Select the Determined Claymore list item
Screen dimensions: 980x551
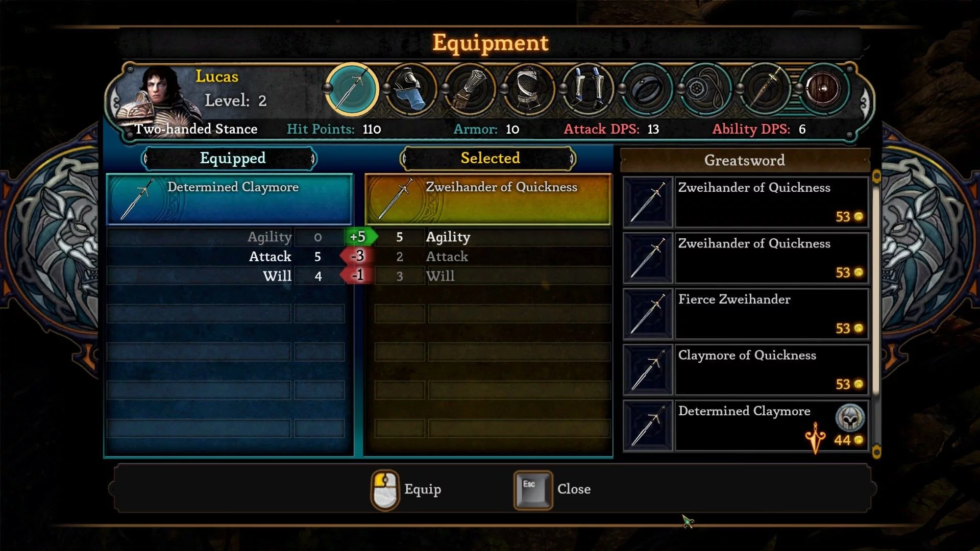(746, 425)
